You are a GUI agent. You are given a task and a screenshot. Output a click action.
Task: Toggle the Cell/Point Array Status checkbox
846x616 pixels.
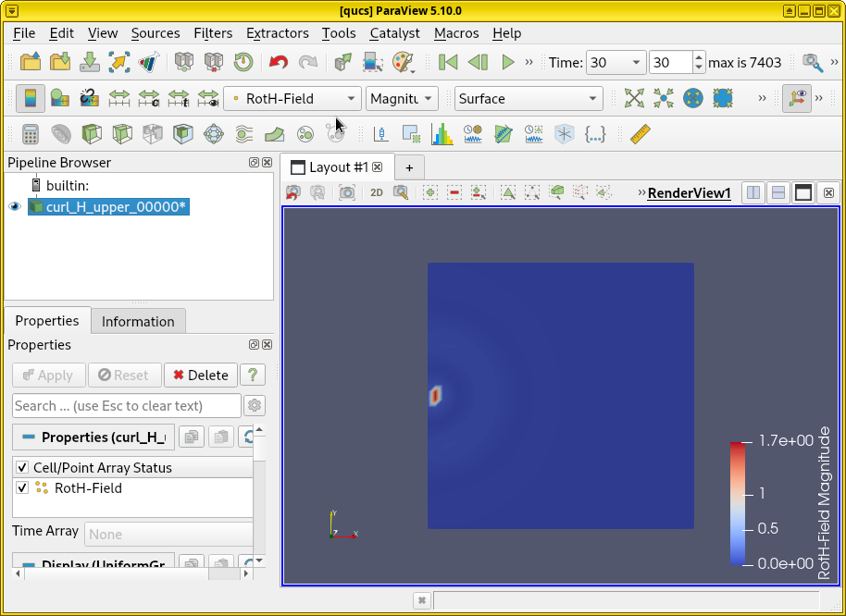[22, 468]
